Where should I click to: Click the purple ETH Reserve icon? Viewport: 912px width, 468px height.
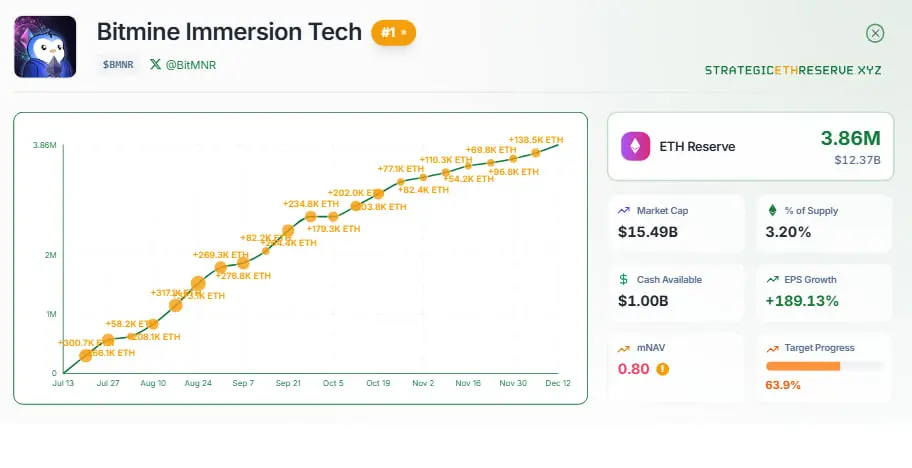click(634, 146)
